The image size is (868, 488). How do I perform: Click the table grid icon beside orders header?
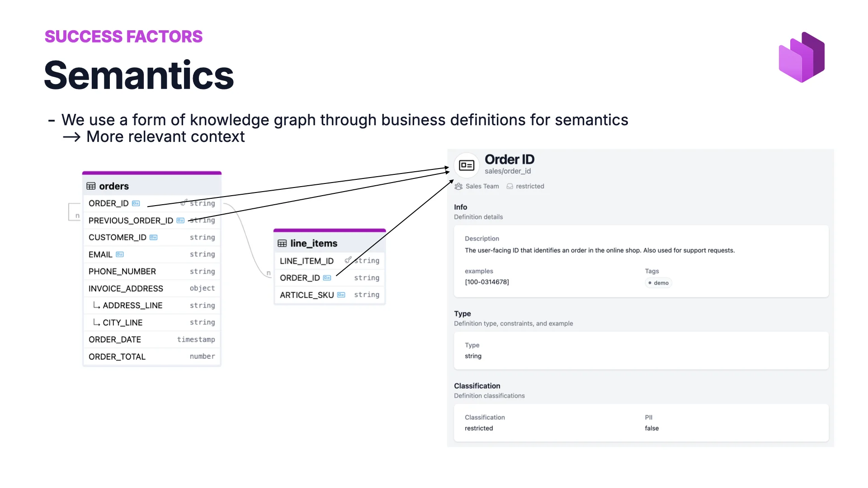coord(91,186)
